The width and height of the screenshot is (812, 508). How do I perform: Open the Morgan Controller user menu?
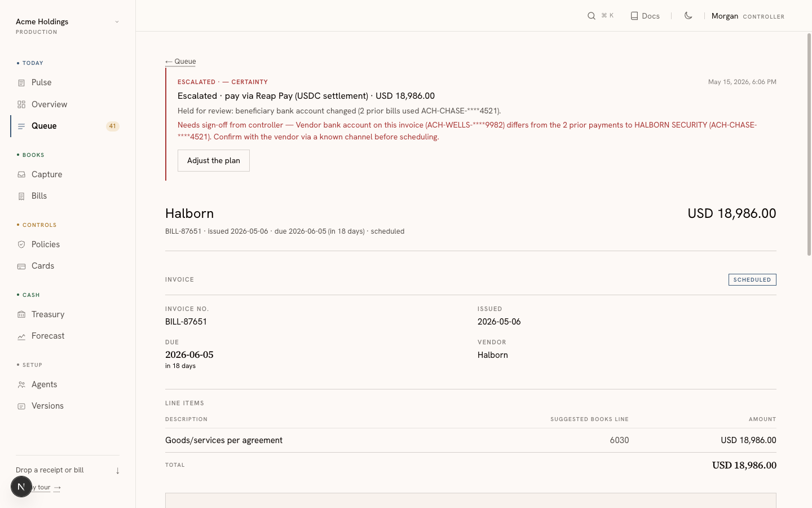pos(748,16)
